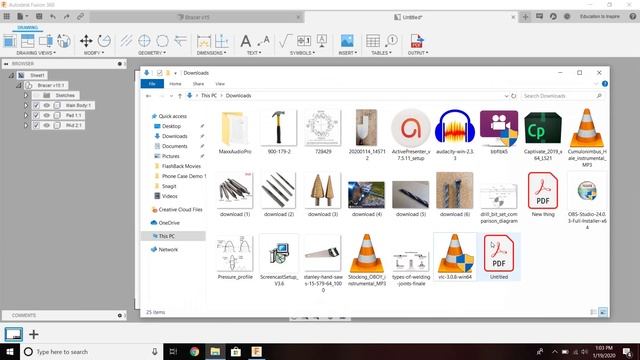
Task: Expand the Main Body:1 tree node
Action: tap(26, 105)
